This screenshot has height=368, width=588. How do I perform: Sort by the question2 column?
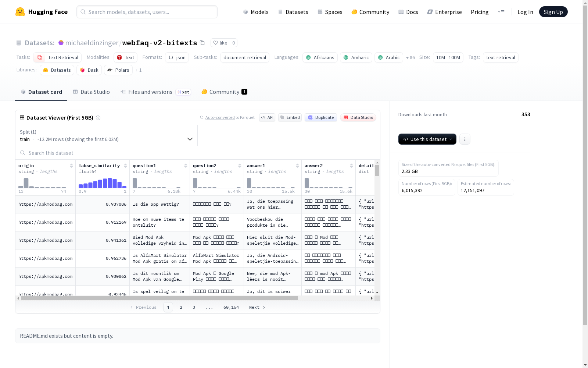tap(240, 166)
